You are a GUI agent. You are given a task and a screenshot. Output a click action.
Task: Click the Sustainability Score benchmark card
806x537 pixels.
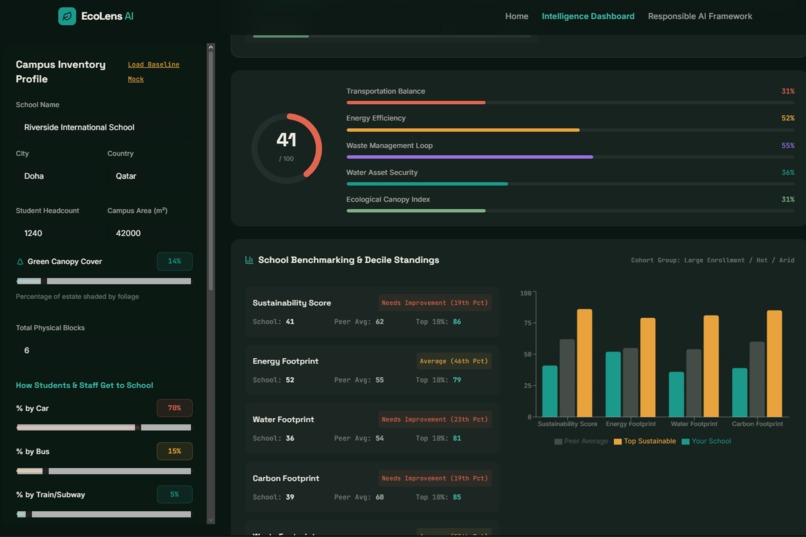pos(372,312)
